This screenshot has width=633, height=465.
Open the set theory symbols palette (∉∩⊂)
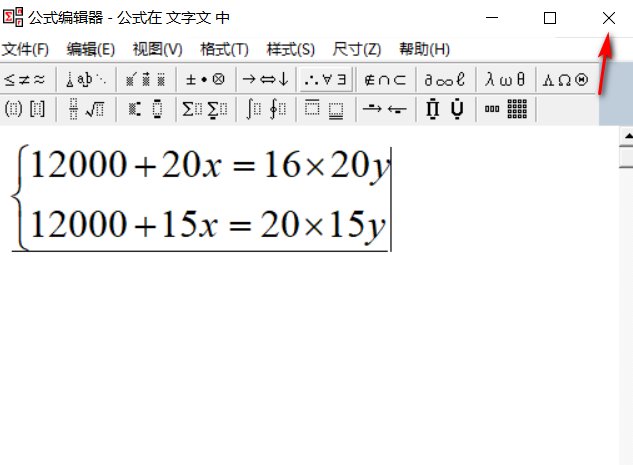click(x=385, y=80)
